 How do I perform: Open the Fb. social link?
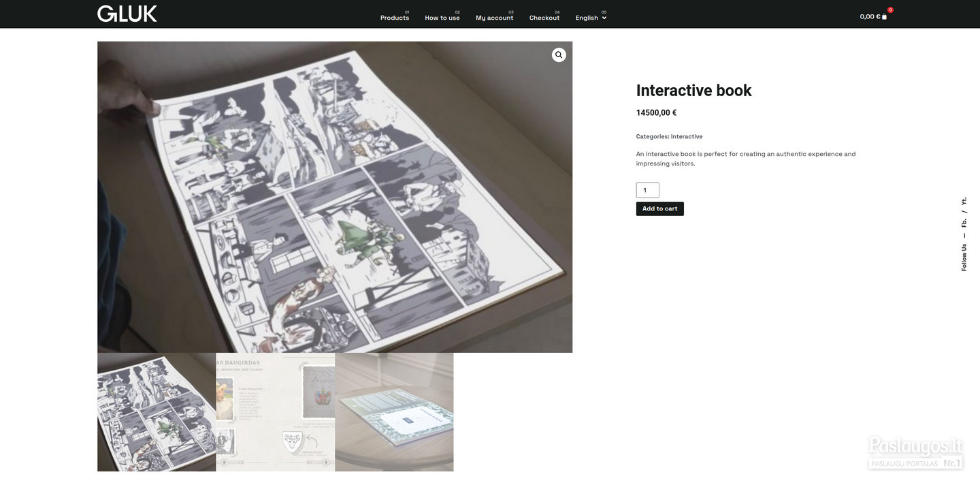tap(964, 223)
